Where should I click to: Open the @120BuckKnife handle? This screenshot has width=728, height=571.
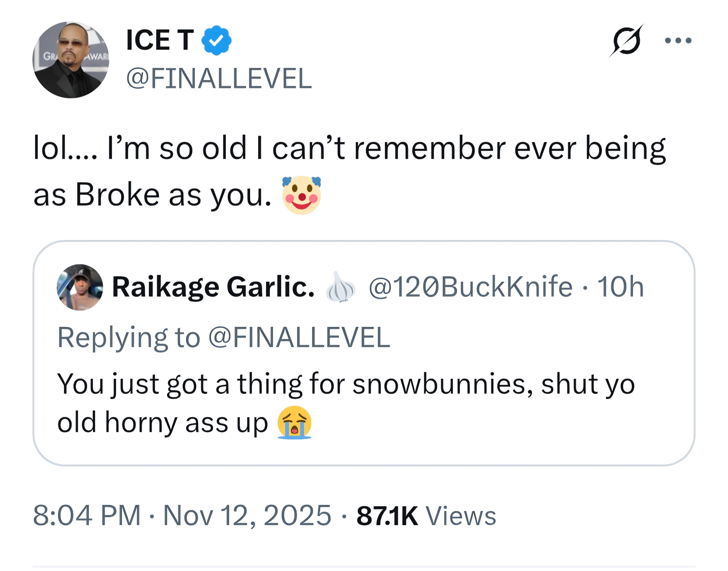(x=470, y=287)
